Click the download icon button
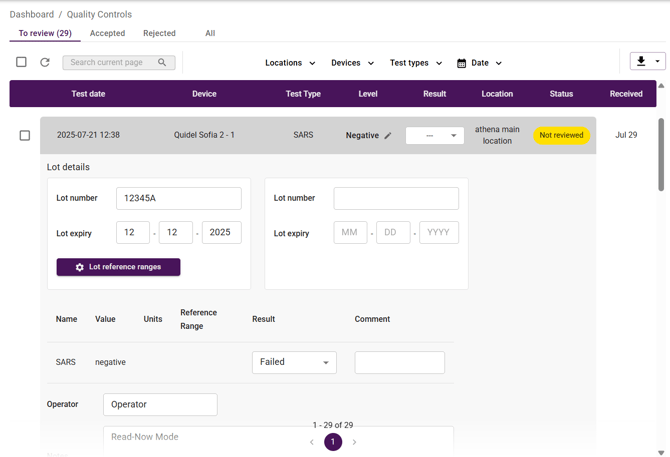The width and height of the screenshot is (670, 457). [641, 62]
